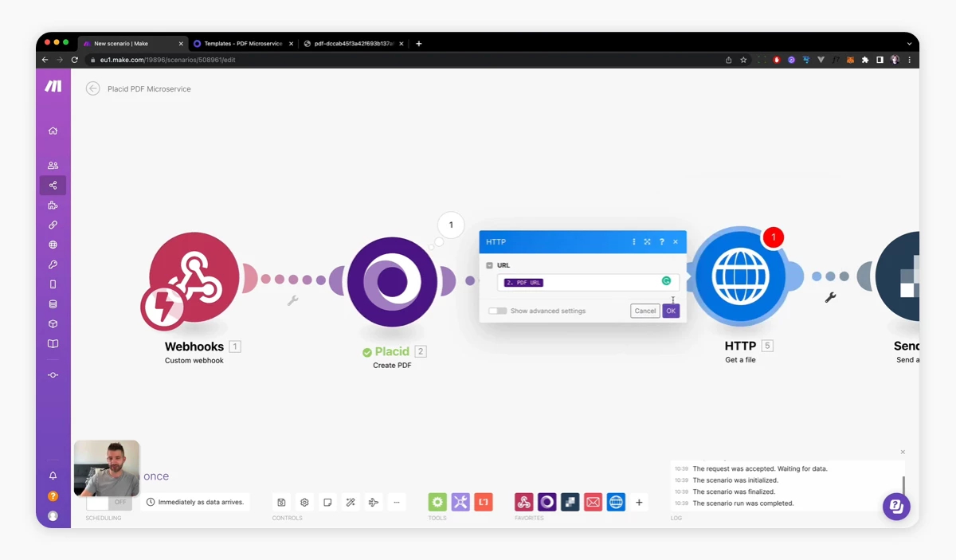Screen dimensions: 956x560
Task: Click the Make logo in sidebar
Action: (x=53, y=86)
